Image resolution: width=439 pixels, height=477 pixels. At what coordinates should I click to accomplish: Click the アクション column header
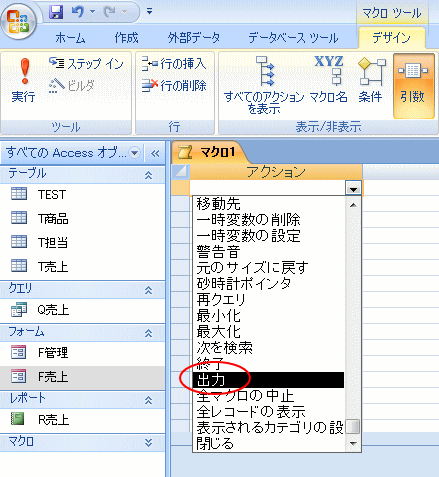pyautogui.click(x=276, y=172)
